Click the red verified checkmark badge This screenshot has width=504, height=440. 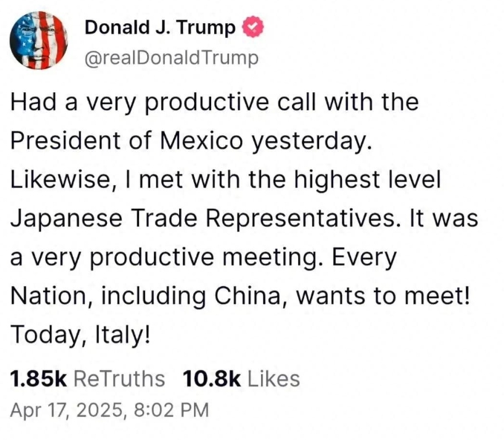tap(253, 27)
